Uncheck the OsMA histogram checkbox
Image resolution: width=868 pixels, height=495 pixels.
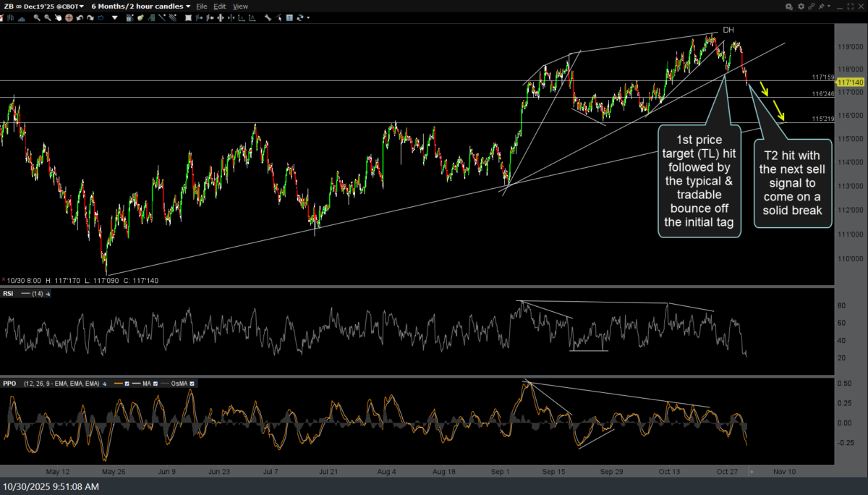click(x=192, y=384)
